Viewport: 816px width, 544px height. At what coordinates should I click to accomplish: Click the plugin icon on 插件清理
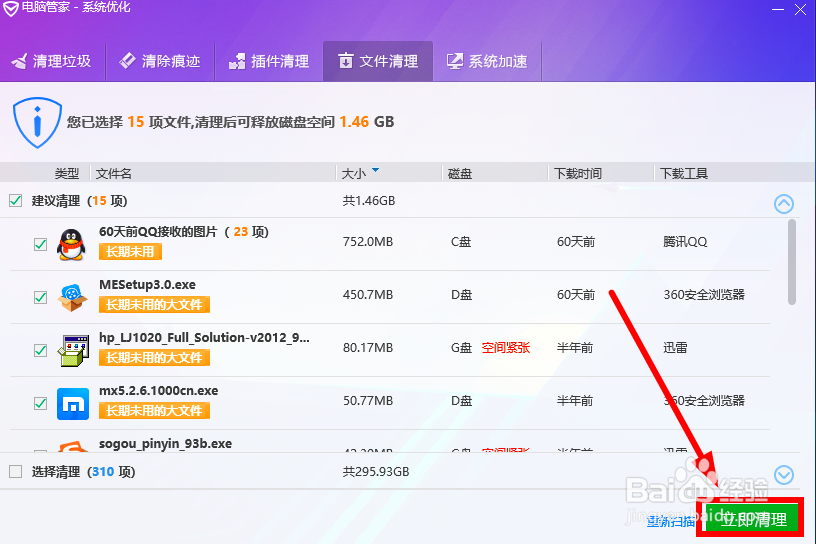pyautogui.click(x=237, y=61)
